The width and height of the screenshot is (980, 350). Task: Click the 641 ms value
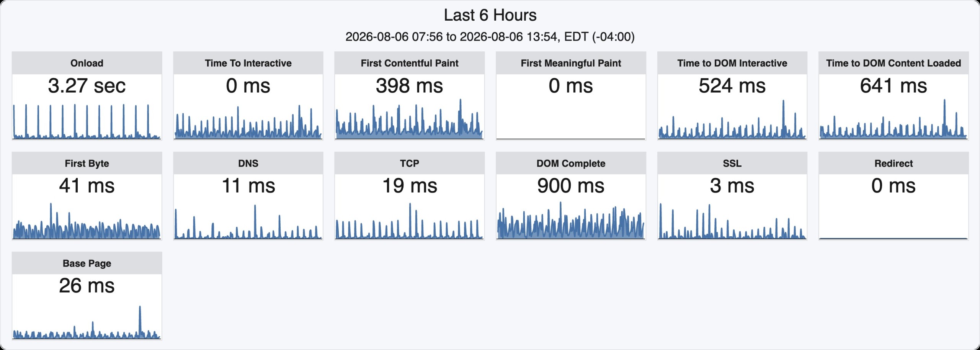pos(893,85)
